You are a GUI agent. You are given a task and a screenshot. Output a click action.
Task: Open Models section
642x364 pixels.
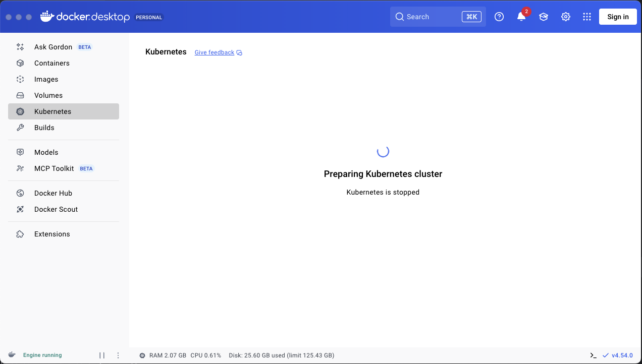click(64, 152)
